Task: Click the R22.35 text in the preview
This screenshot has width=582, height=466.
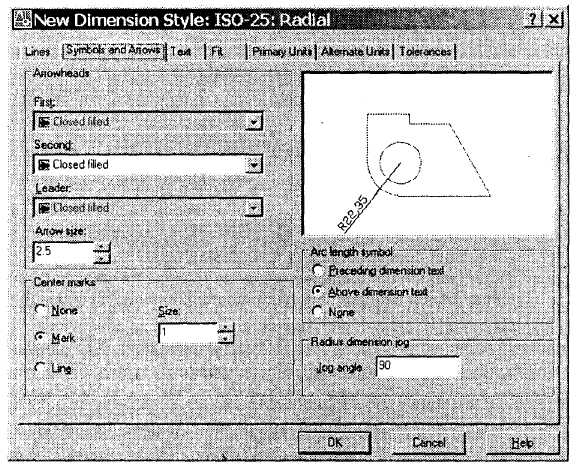Action: tap(353, 213)
